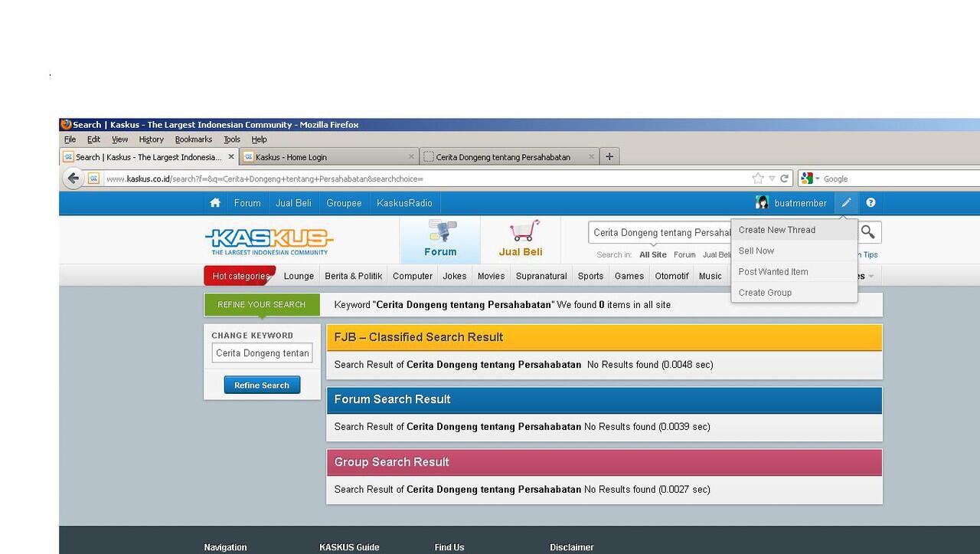Viewport: 980px width, 554px height.
Task: Reload page with refresh icon
Action: [x=784, y=179]
